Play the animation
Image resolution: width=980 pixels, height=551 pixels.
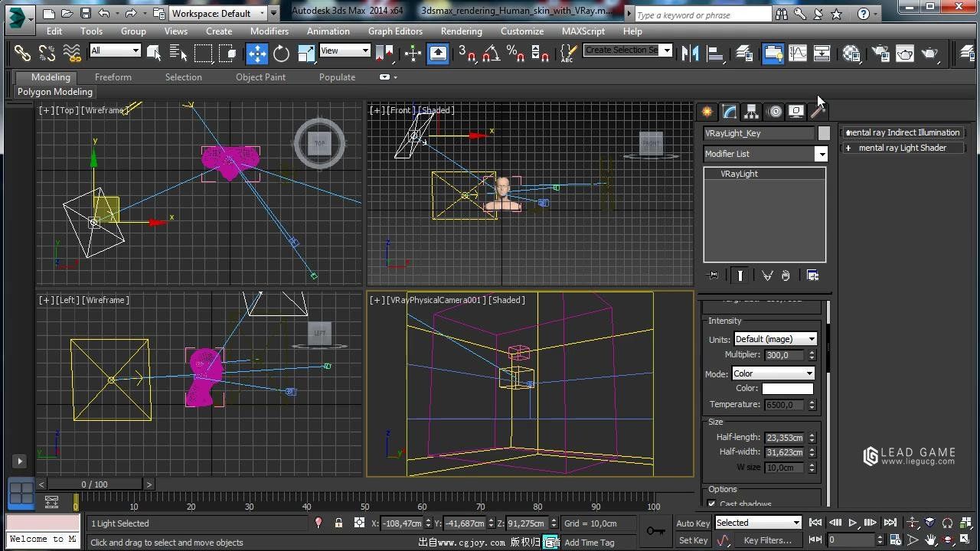(x=853, y=523)
